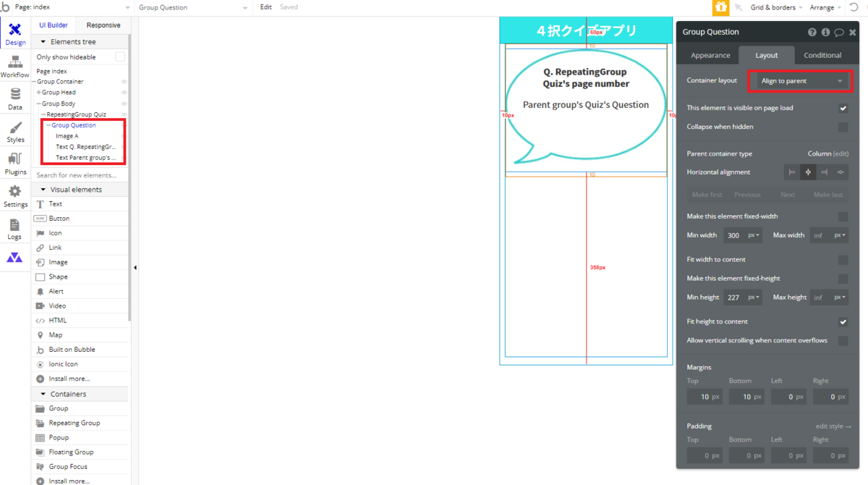Click the info icon in Group Question panel

[x=825, y=32]
